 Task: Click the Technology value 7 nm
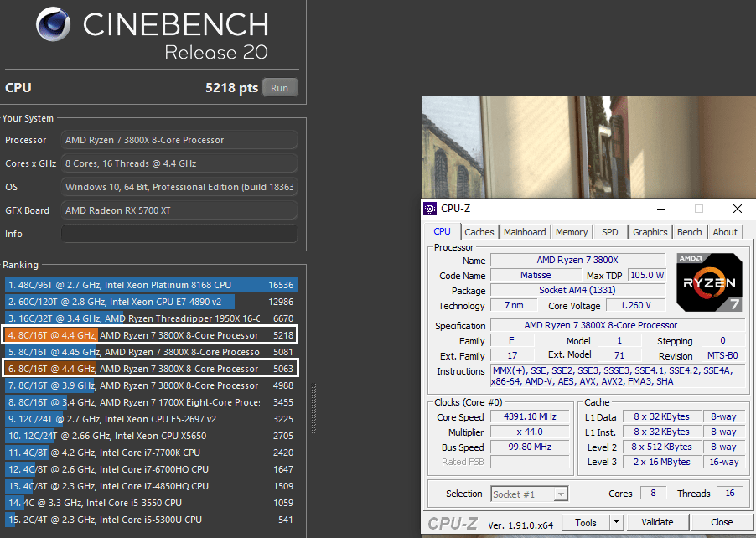click(514, 305)
